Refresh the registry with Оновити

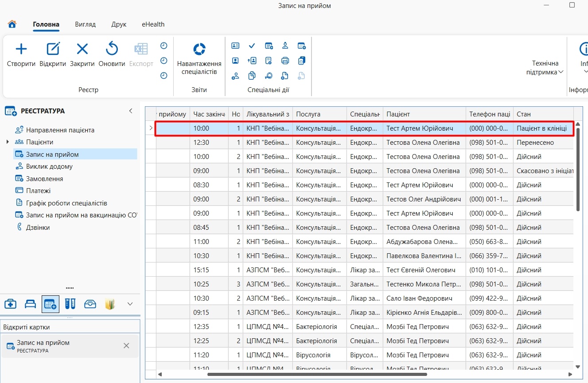(x=112, y=54)
